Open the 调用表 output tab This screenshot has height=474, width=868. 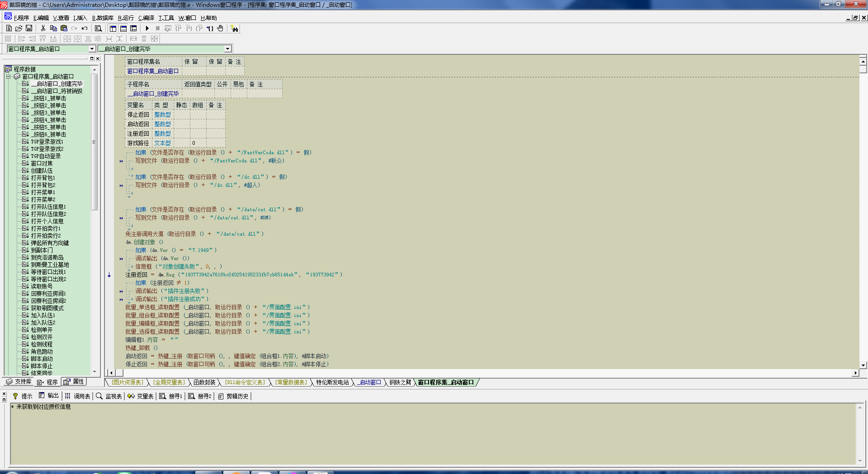click(78, 396)
